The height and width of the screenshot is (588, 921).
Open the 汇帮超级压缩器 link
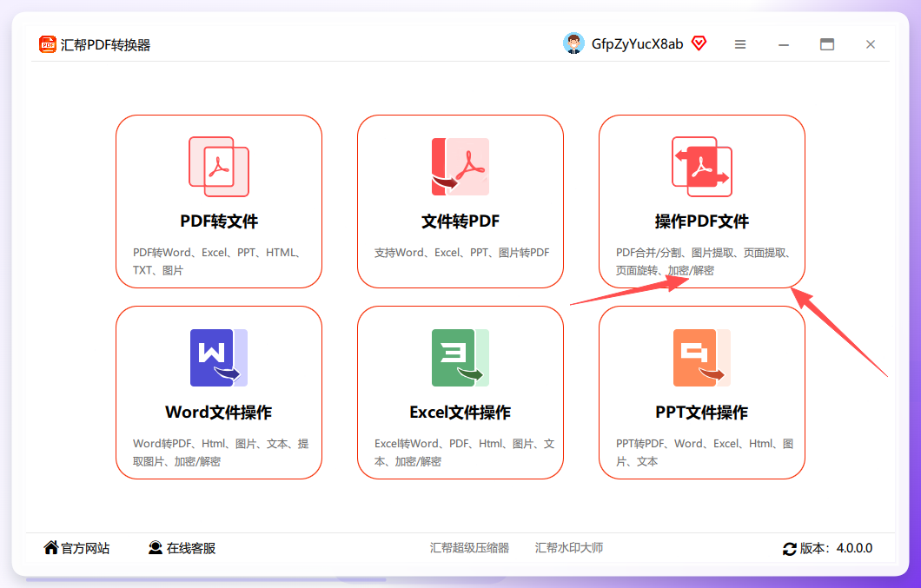469,547
